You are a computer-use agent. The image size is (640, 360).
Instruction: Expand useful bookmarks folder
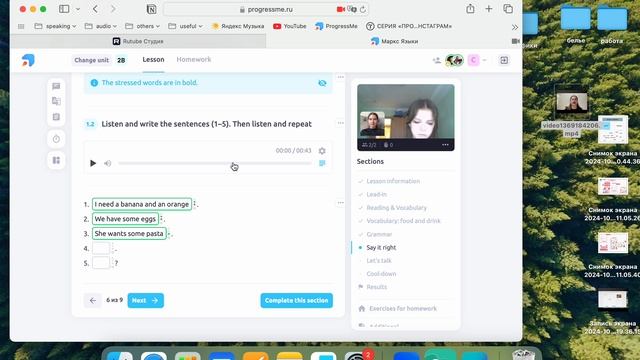pyautogui.click(x=186, y=26)
